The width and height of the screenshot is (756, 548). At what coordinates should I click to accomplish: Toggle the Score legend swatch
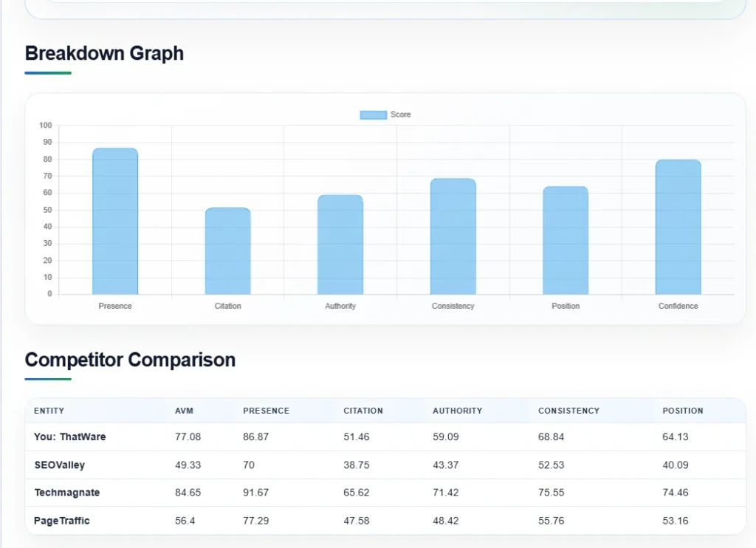[x=373, y=114]
